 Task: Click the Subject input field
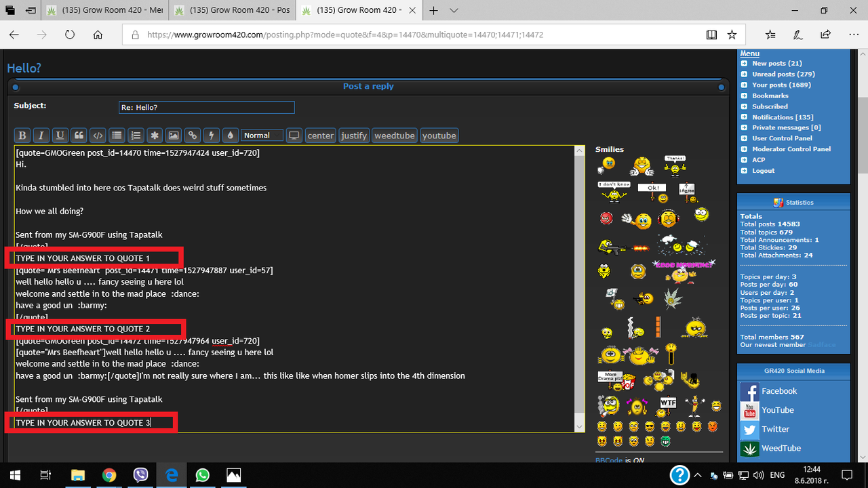point(207,107)
